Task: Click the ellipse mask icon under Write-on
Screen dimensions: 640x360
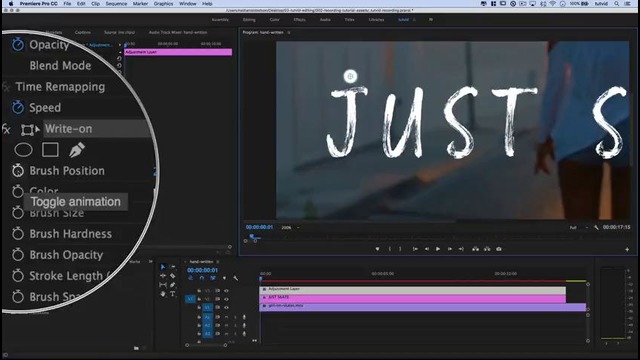Action: (23, 150)
